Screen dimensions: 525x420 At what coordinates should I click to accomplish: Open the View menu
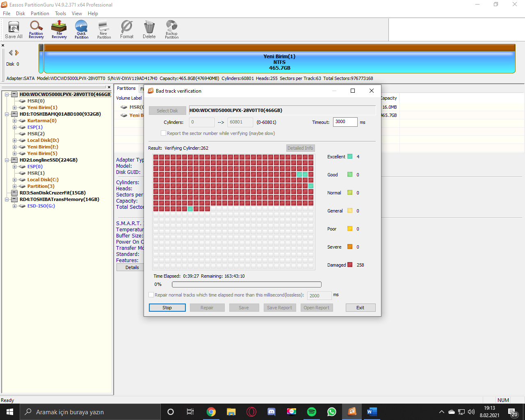pos(77,14)
